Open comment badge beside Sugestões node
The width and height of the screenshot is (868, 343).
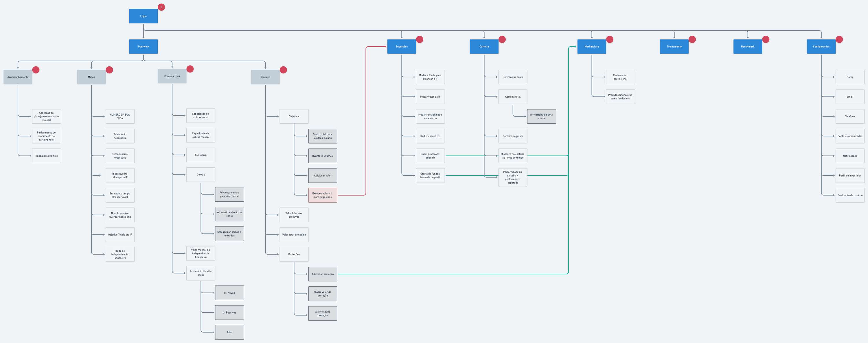(420, 39)
